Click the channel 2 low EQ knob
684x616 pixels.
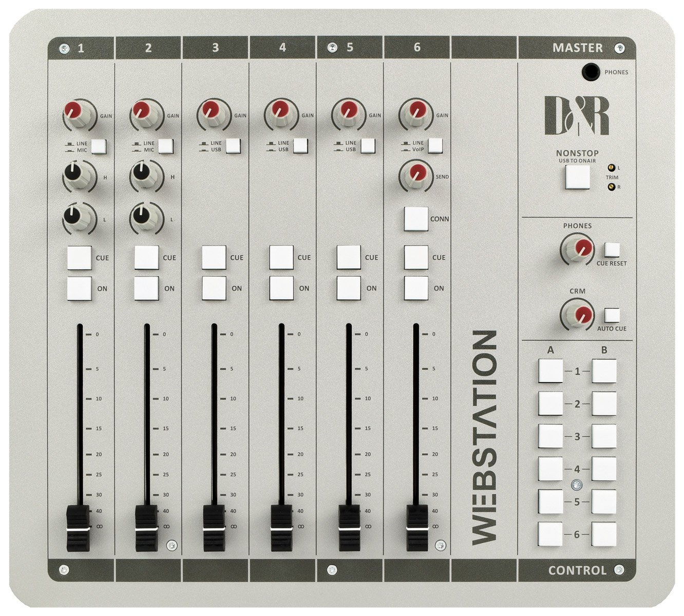[x=146, y=218]
